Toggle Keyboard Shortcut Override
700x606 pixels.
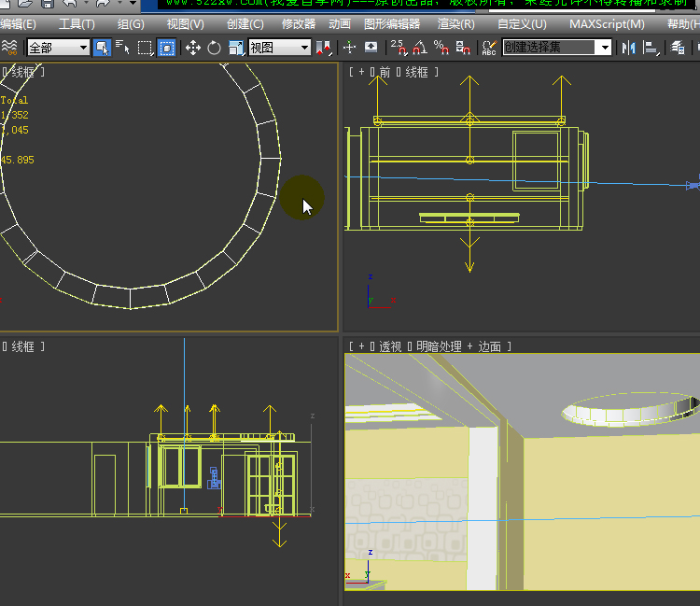[371, 48]
